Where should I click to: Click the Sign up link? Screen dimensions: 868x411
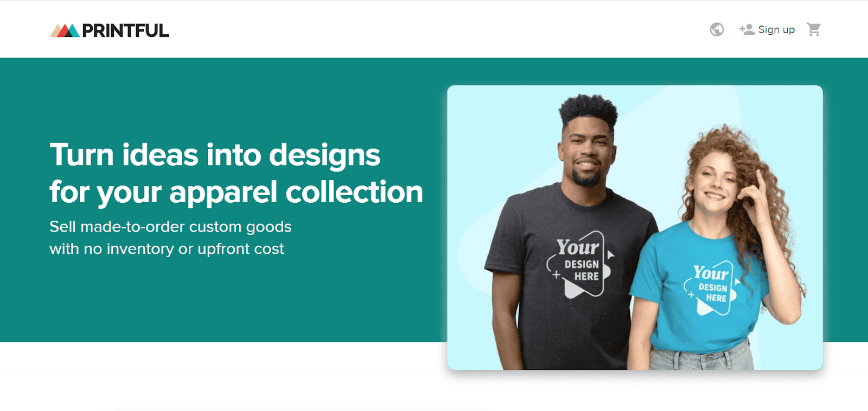click(x=776, y=30)
